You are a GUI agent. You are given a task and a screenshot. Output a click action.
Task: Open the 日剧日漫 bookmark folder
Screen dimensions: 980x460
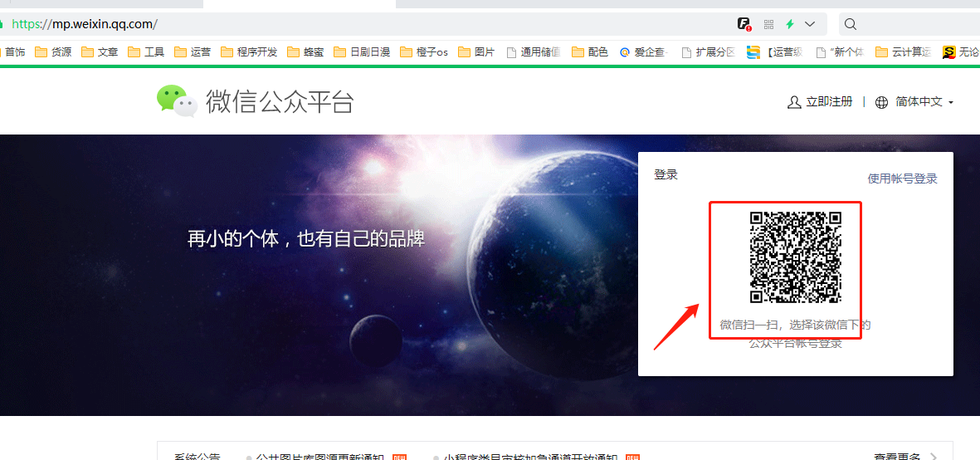coord(362,51)
